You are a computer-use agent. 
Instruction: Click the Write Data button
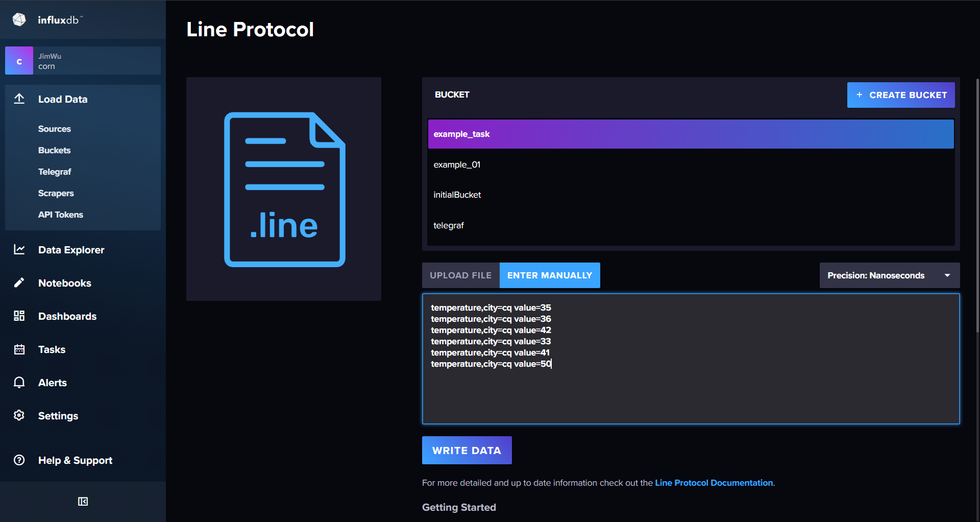(x=467, y=450)
